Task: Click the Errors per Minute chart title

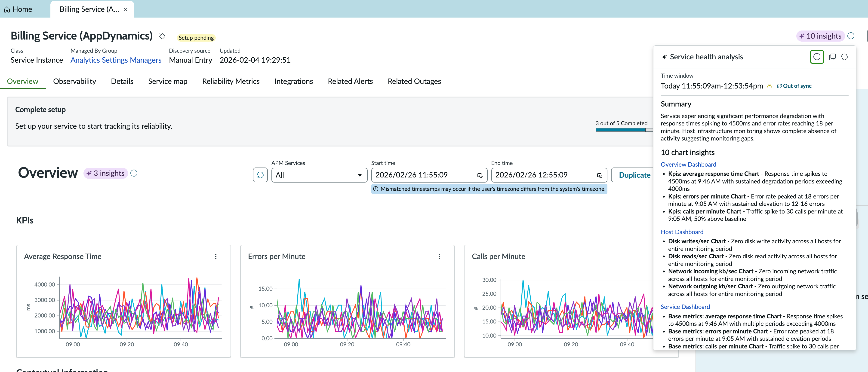Action: tap(277, 256)
